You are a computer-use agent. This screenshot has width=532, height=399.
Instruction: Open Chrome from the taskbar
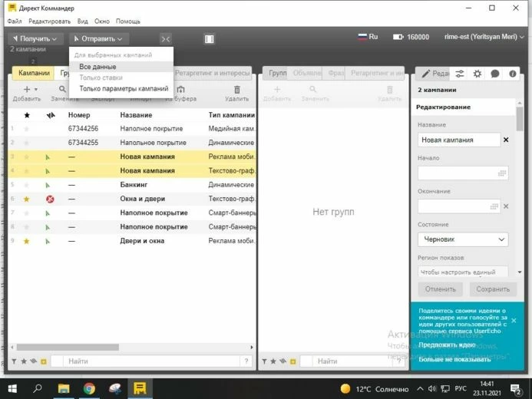(x=90, y=388)
